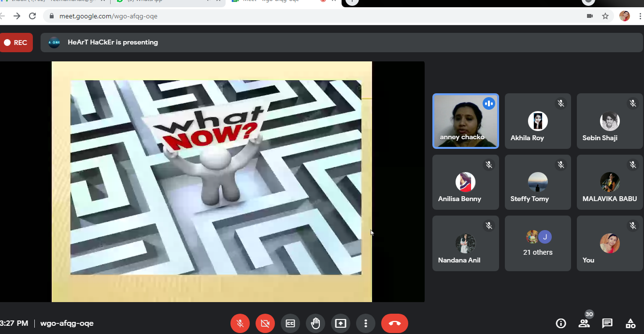Viewport: 644px width, 334px height.
Task: Open the Chrome three-dot menu
Action: click(x=640, y=16)
